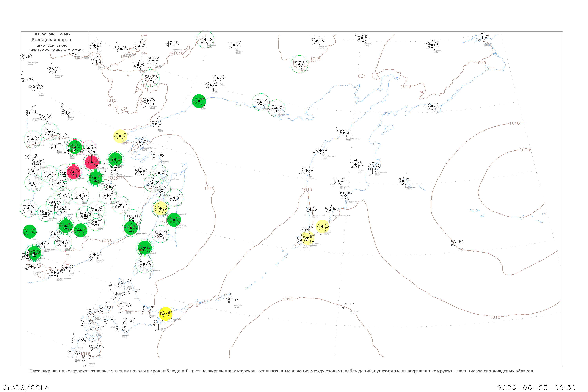588x392 pixels.
Task: Click the station label Норск
Action: (60, 152)
